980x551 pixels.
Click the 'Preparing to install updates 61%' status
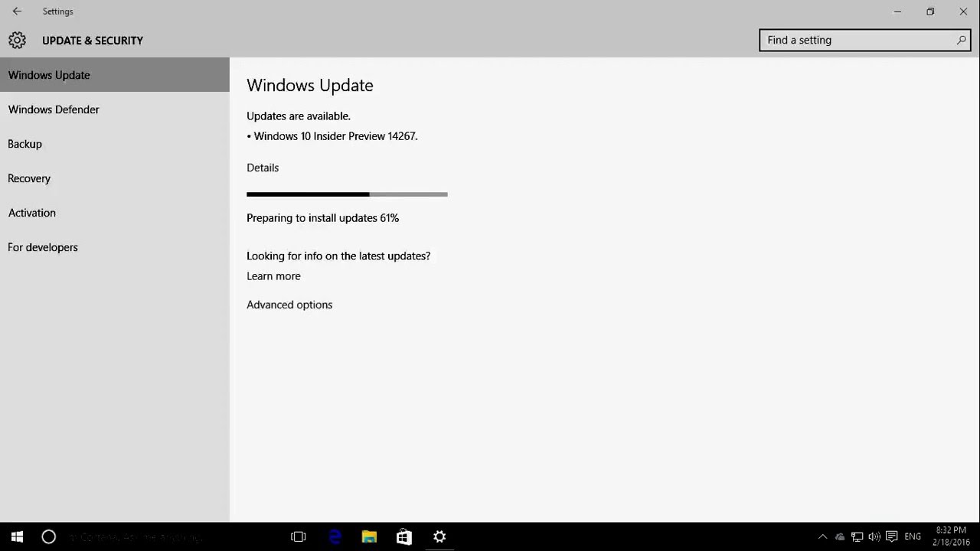[x=322, y=218]
